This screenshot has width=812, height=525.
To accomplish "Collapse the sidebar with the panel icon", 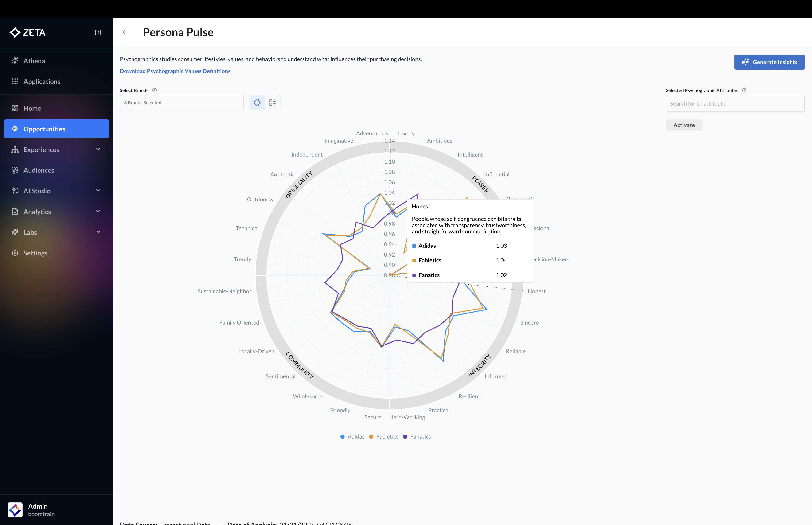I will [98, 32].
